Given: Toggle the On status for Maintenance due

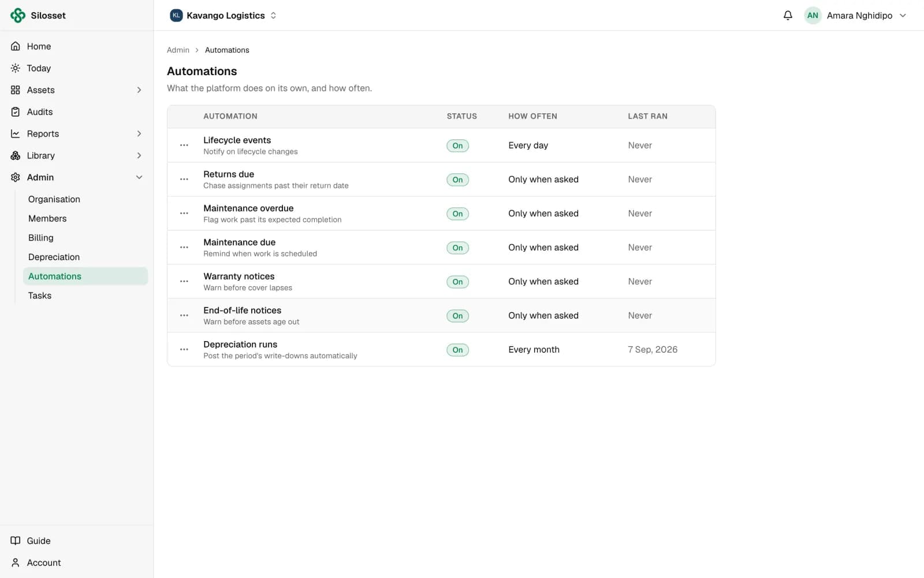Looking at the screenshot, I should pos(457,248).
